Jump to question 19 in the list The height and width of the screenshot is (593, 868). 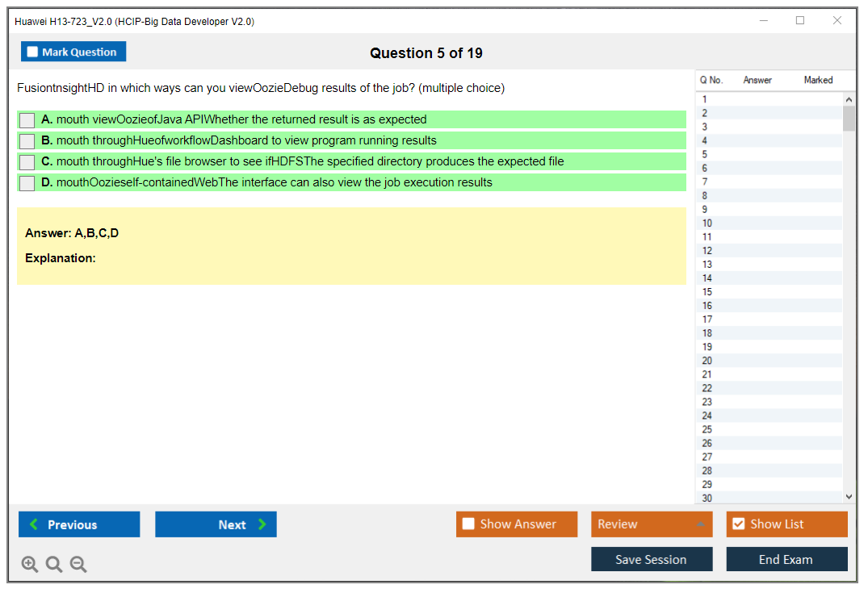coord(707,347)
